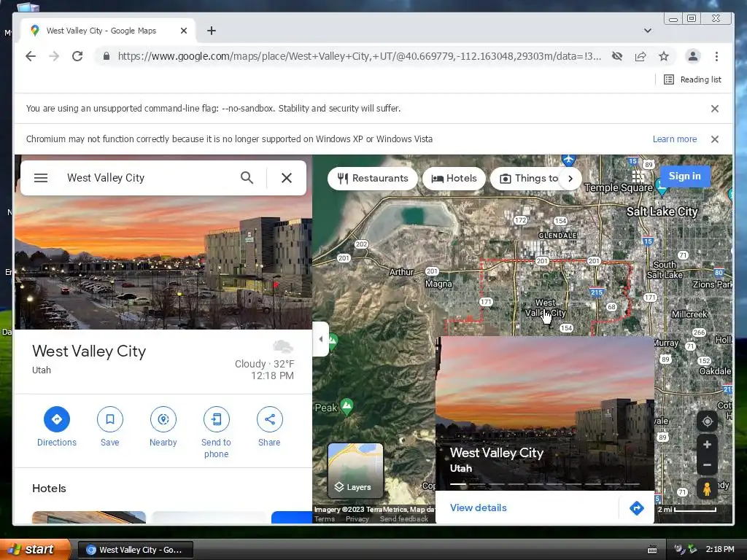Screen dimensions: 747x560
Task: Click the Hotels section heading
Action: click(x=49, y=489)
